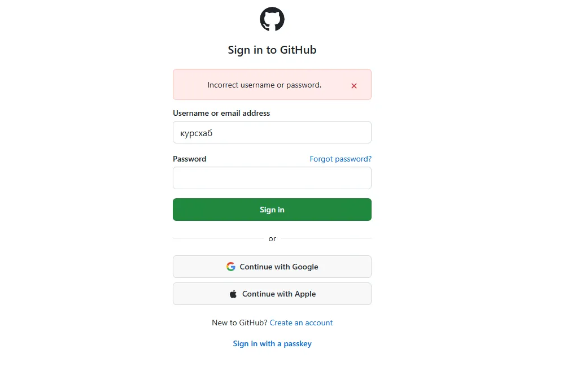This screenshot has width=563, height=392.
Task: Open the Forgot password? link
Action: pos(341,159)
